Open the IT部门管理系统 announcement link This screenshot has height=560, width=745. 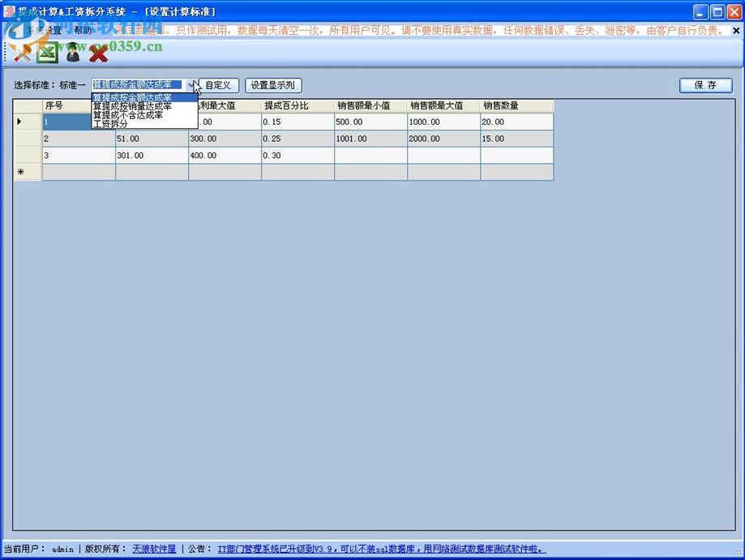pos(382,549)
